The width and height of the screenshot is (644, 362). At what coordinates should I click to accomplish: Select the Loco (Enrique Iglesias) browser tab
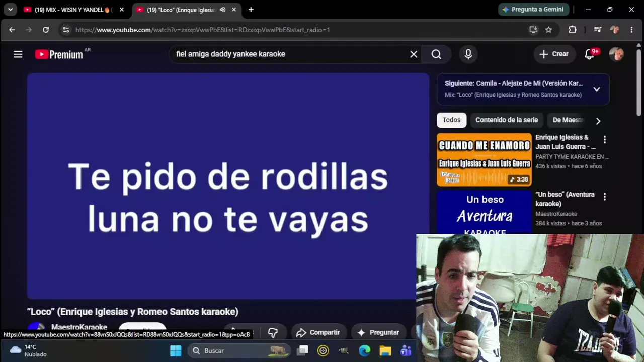(x=186, y=10)
